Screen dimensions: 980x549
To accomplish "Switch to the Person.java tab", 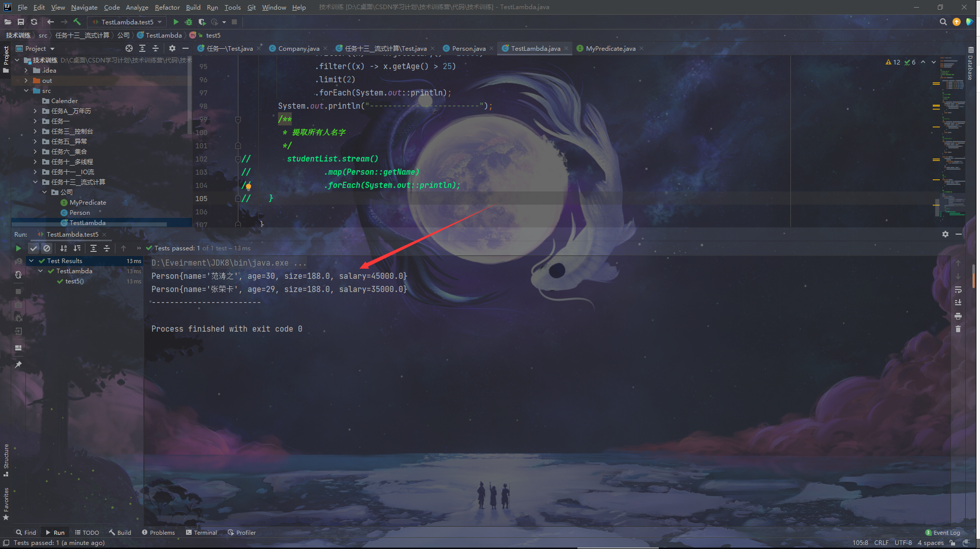I will 468,48.
